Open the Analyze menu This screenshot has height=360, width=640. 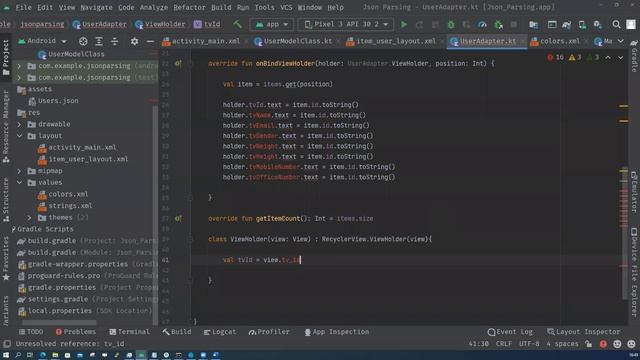click(154, 7)
